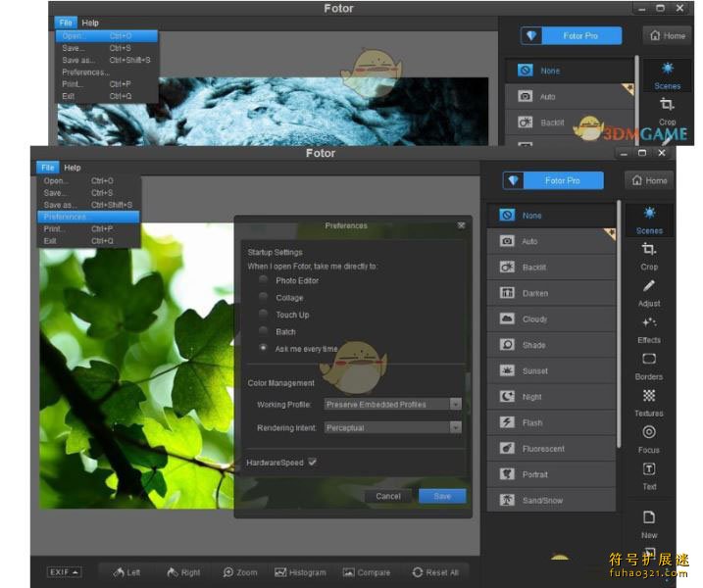The width and height of the screenshot is (703, 588).
Task: Choose Preferences in front window File menu
Action: [89, 217]
